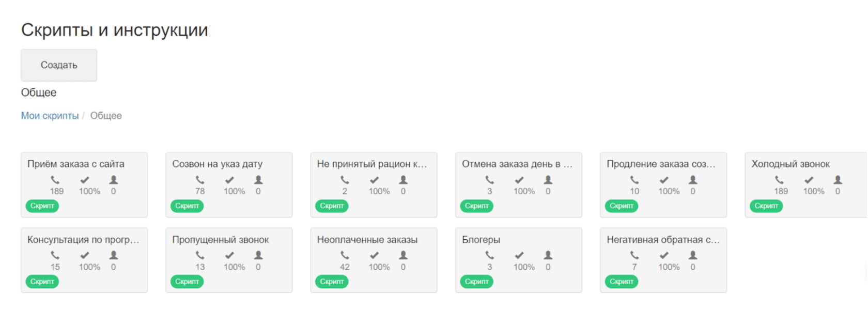Click checkmark icon on Созвон на указ дату card
The width and height of the screenshot is (868, 324).
pos(229,180)
